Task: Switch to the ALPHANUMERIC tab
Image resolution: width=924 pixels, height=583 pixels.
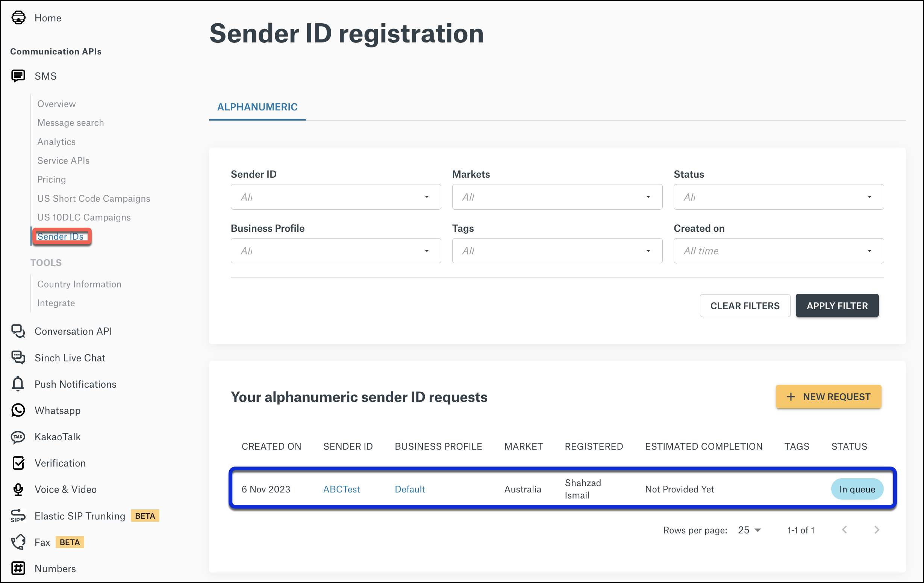Action: point(257,107)
